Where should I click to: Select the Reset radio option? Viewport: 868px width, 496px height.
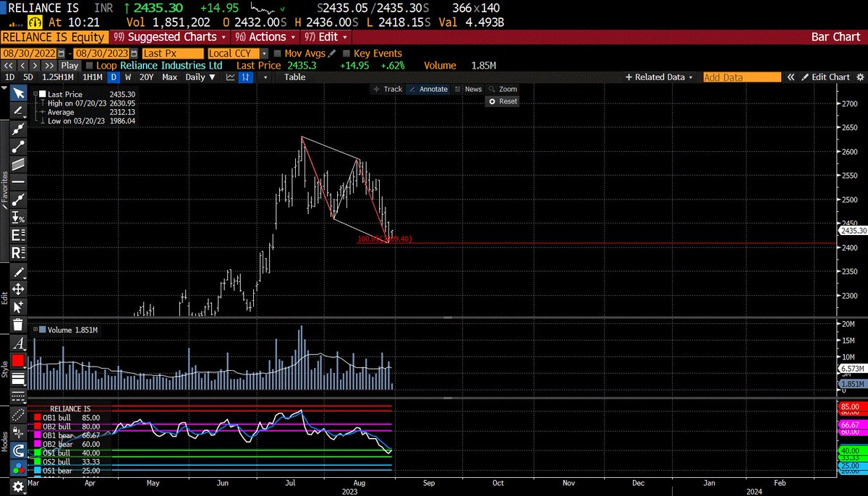tap(503, 101)
